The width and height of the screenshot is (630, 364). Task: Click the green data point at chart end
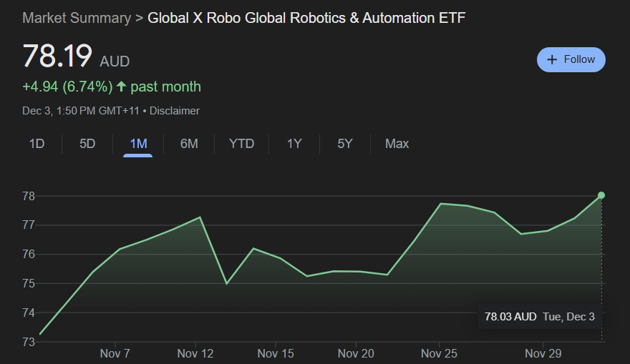(601, 195)
